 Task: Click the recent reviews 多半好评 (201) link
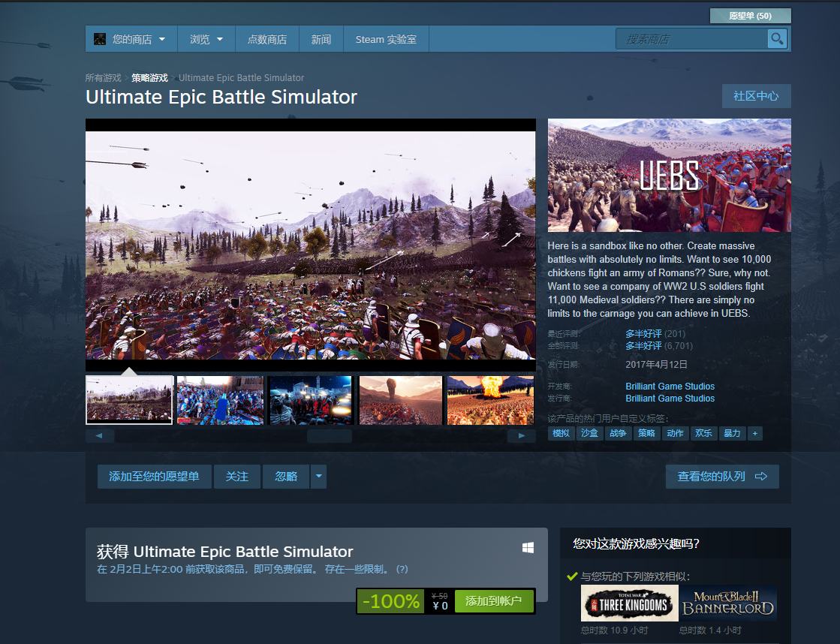(655, 334)
